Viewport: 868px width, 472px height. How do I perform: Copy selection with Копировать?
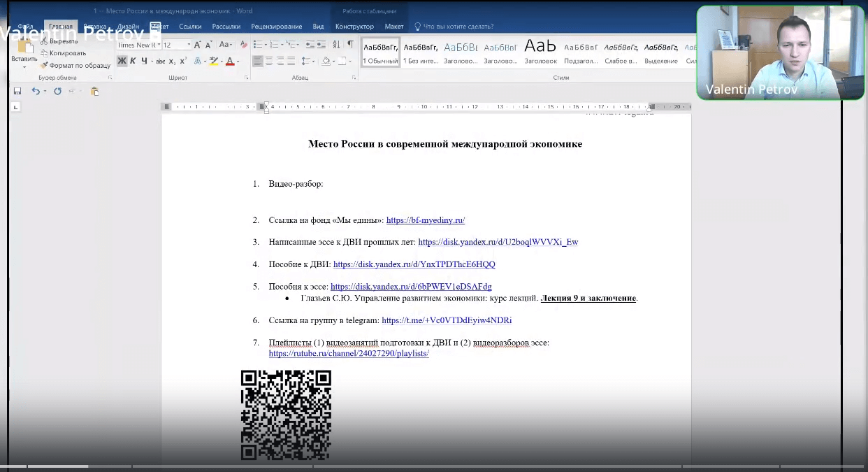pyautogui.click(x=64, y=53)
